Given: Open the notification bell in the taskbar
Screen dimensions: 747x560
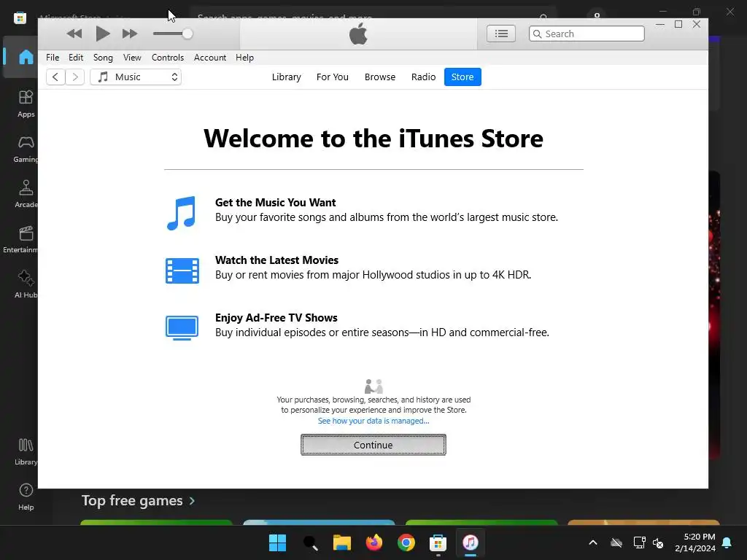Looking at the screenshot, I should [x=727, y=542].
